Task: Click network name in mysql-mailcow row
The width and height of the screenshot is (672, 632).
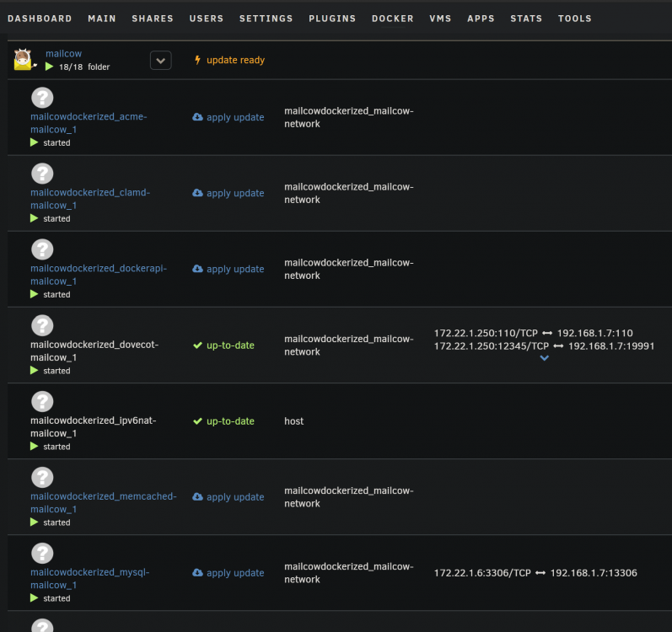Action: (x=349, y=573)
